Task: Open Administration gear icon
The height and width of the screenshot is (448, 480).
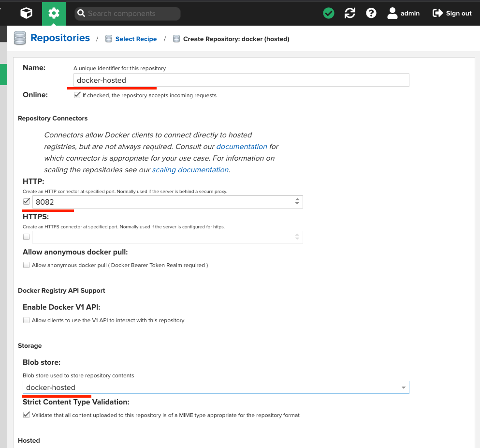Action: tap(54, 13)
